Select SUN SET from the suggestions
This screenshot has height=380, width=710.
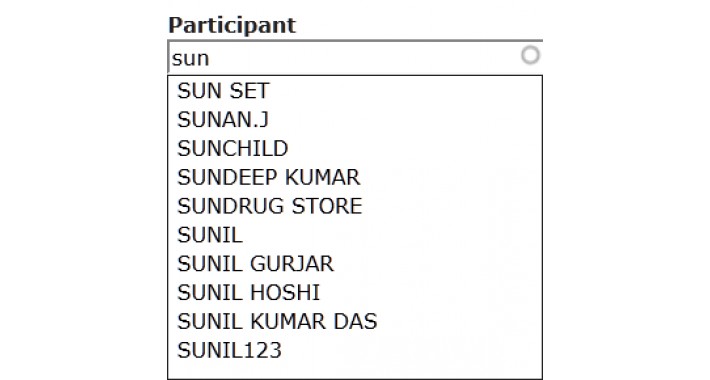click(355, 91)
